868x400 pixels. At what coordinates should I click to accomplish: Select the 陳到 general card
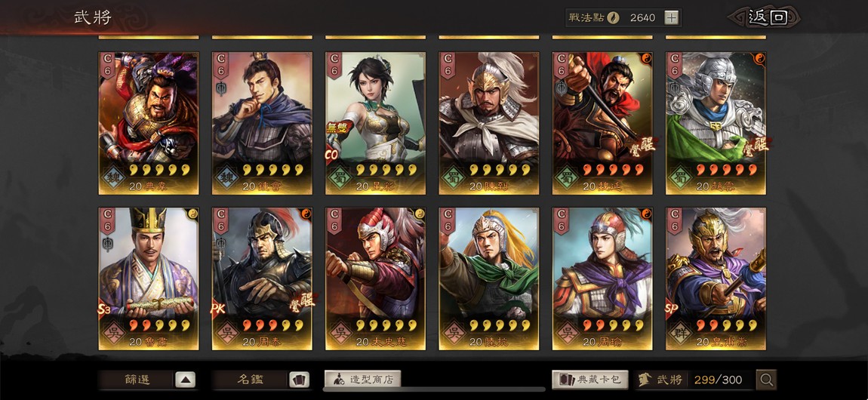[489, 123]
